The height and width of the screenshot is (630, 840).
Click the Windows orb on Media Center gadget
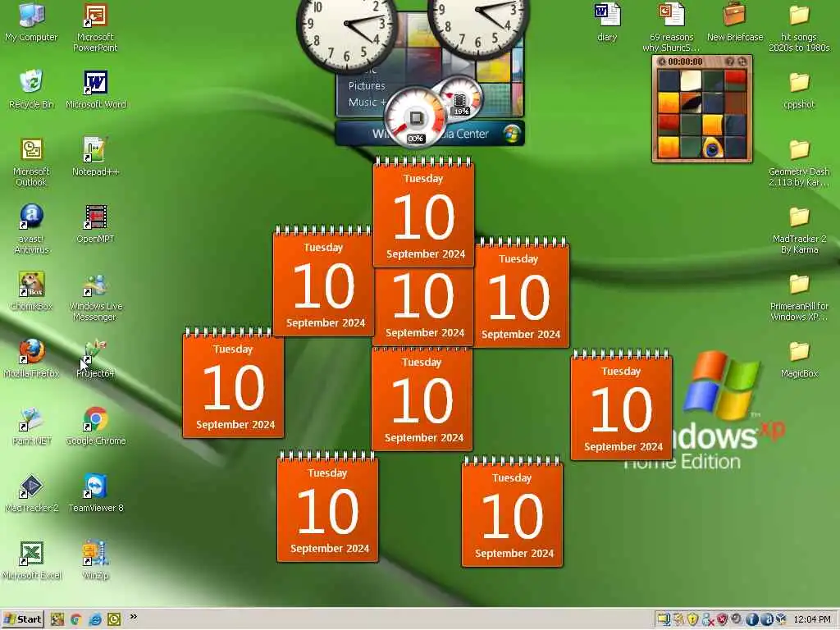(x=512, y=134)
